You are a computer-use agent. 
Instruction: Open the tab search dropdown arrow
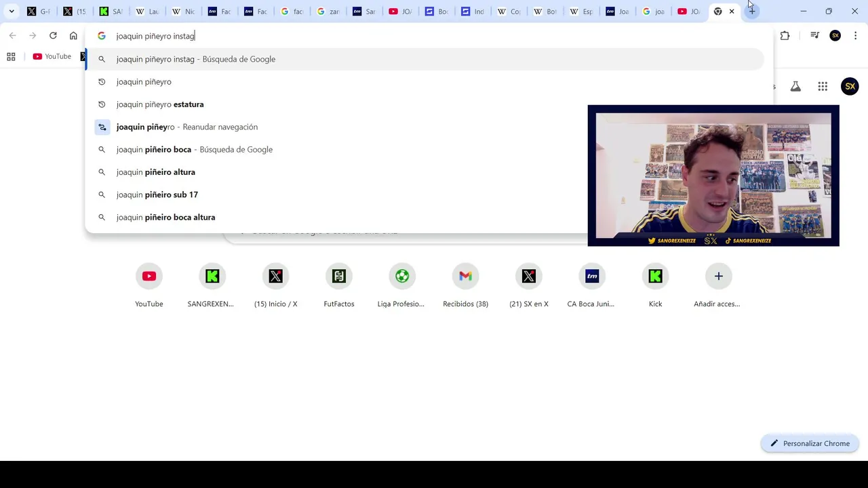click(x=12, y=12)
